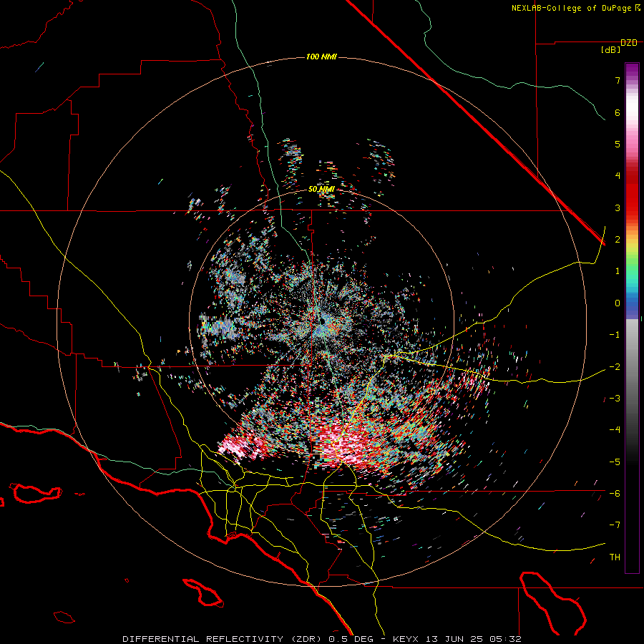Screen dimensions: 644x644
Task: Click the -2 value on color scale
Action: (x=615, y=367)
